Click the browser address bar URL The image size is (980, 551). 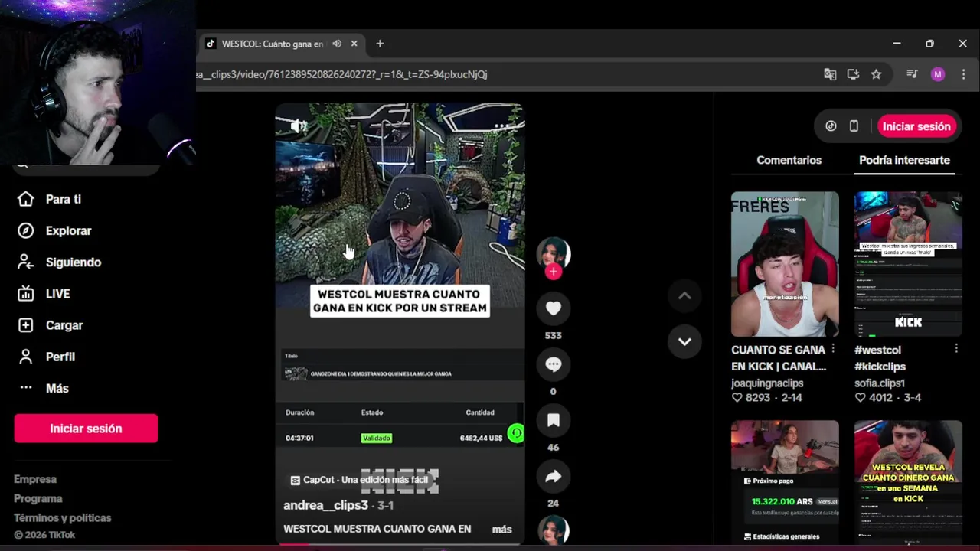[342, 74]
